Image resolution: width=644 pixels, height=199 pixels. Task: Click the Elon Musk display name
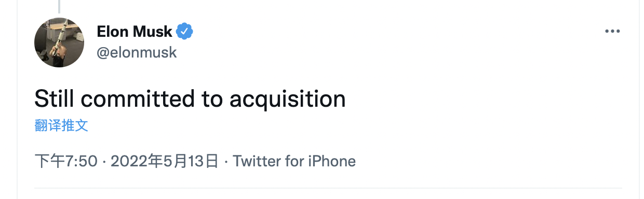(134, 32)
